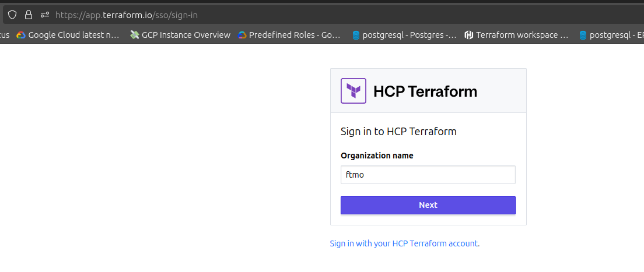Screen dimensions: 644x272
Task: Click the Next button
Action: (428, 205)
